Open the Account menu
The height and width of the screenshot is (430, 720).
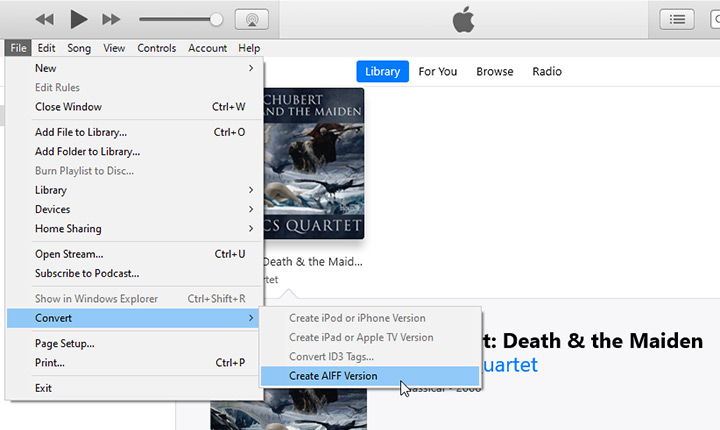pyautogui.click(x=208, y=48)
